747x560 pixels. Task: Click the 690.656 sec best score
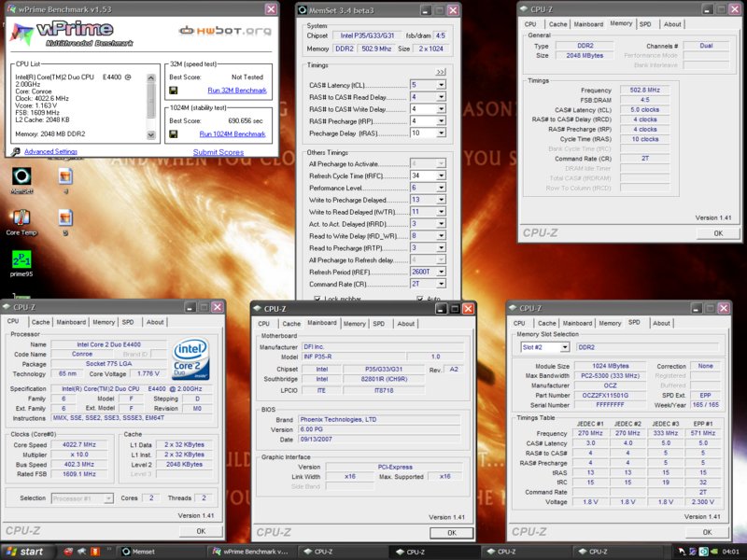coord(246,120)
